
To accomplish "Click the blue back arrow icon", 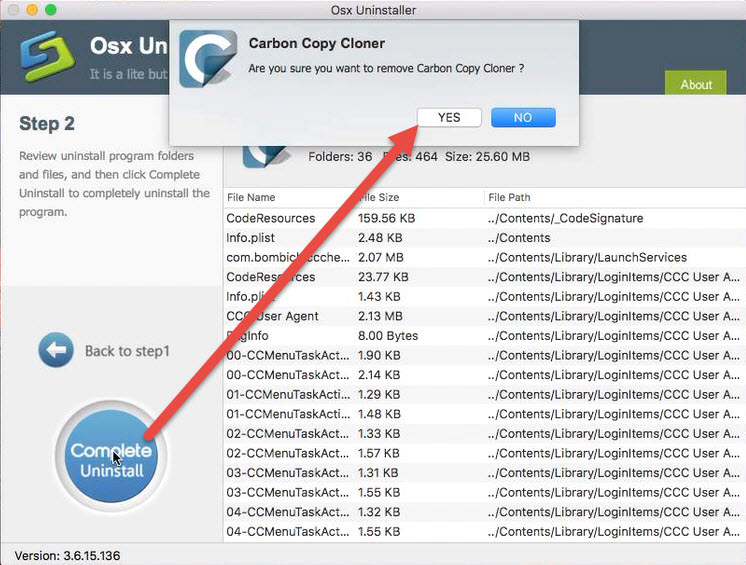I will click(x=56, y=351).
